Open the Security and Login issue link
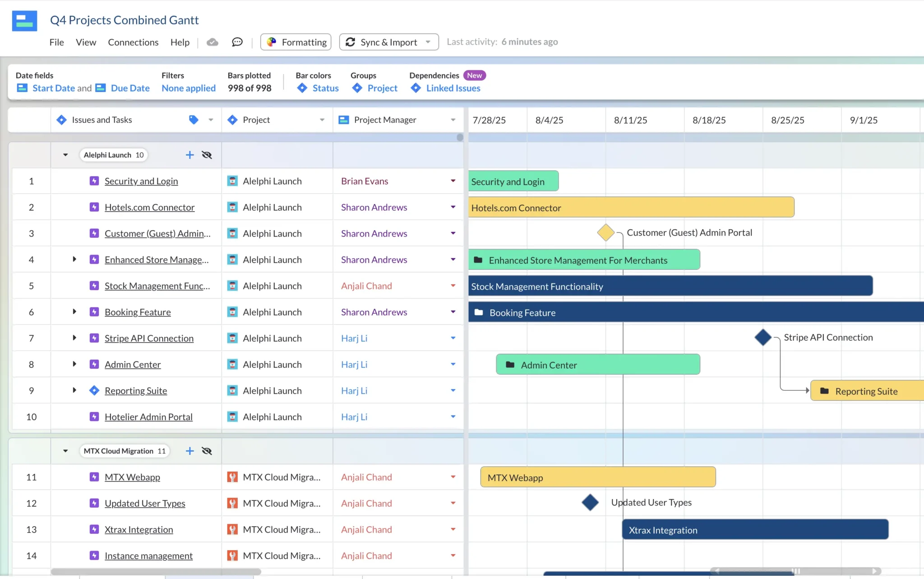924x579 pixels. (141, 181)
